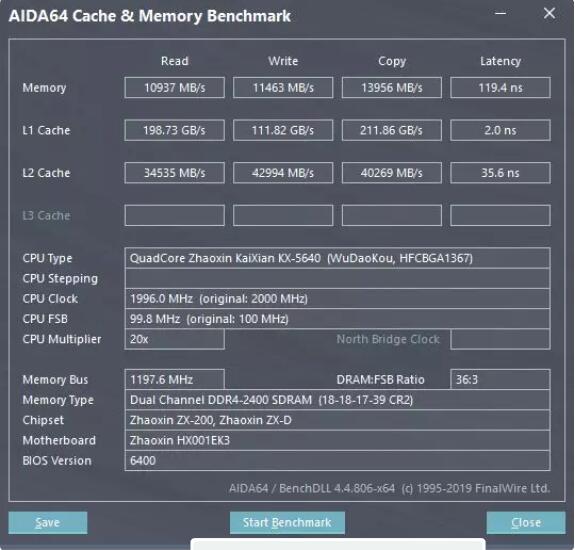Click Chipset value Zhaoxin ZX-200

pyautogui.click(x=337, y=420)
